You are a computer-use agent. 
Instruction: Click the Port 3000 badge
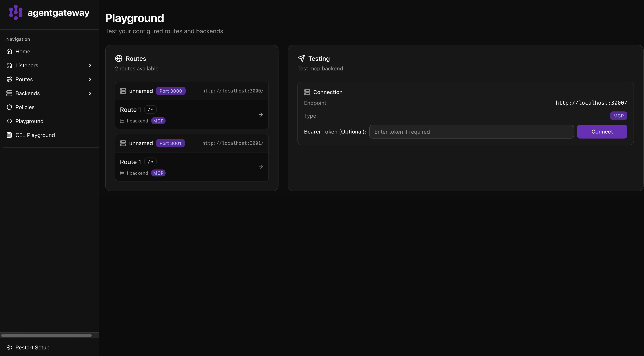pos(171,91)
